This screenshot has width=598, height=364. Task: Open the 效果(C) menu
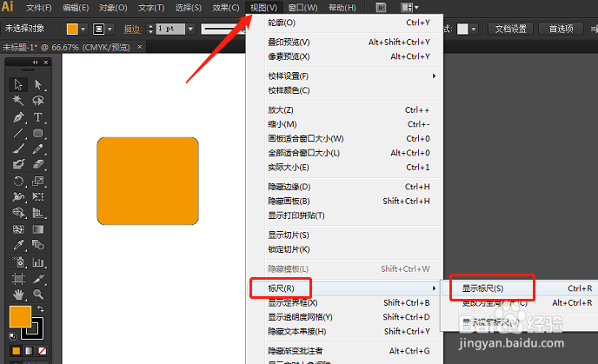coord(226,8)
